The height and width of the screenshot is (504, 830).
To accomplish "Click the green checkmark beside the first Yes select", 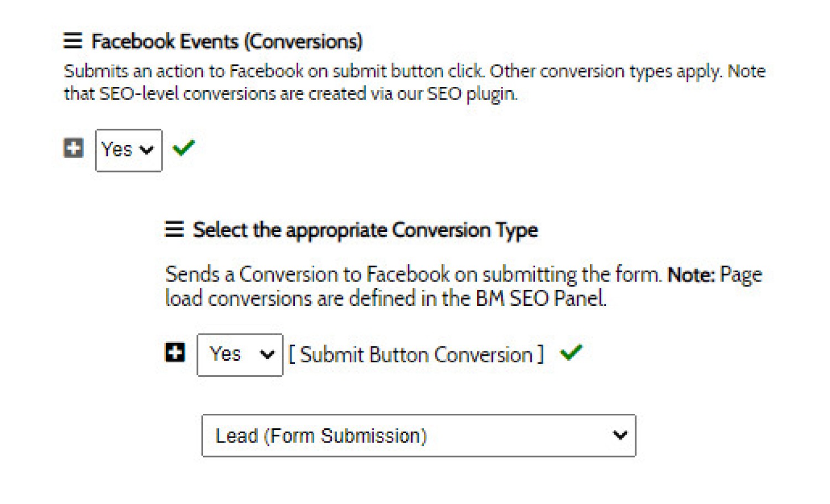I will click(183, 148).
